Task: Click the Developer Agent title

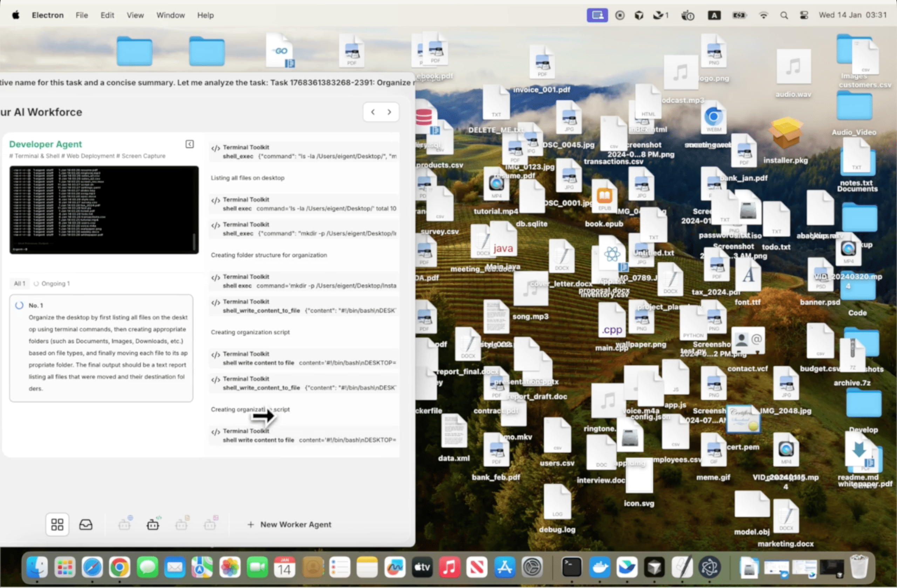Action: 46,144
